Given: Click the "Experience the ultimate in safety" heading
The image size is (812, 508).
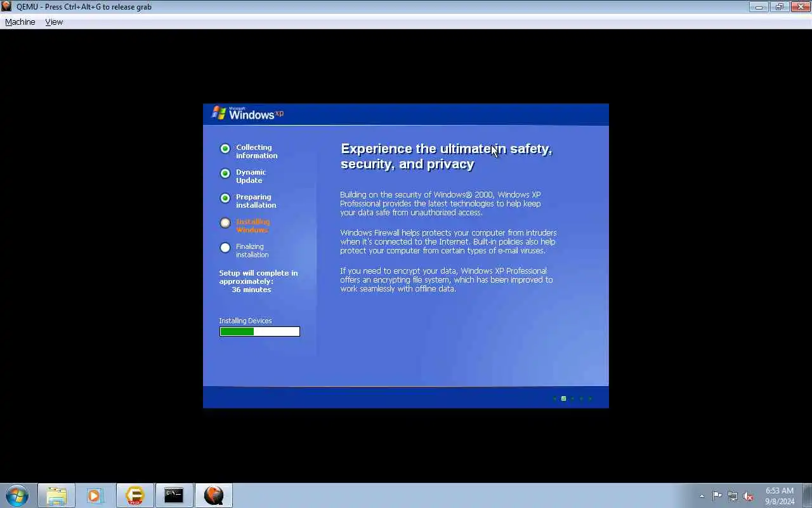Looking at the screenshot, I should [x=447, y=156].
